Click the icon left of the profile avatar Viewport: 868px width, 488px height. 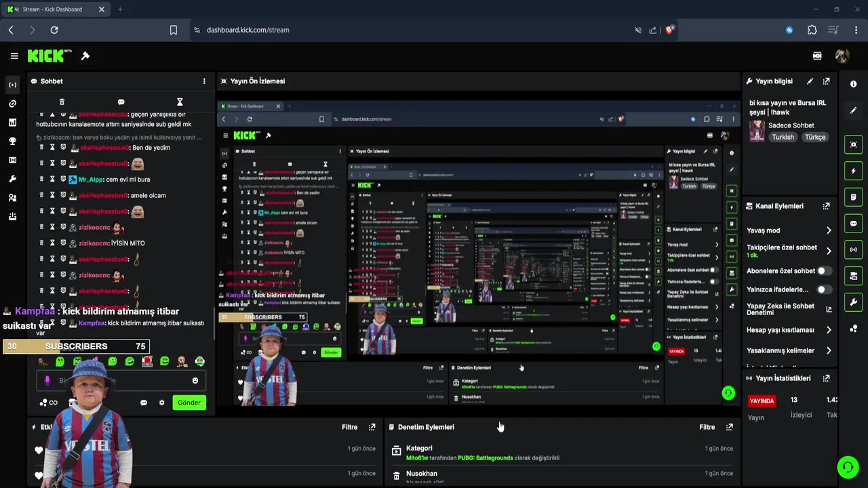click(x=817, y=56)
